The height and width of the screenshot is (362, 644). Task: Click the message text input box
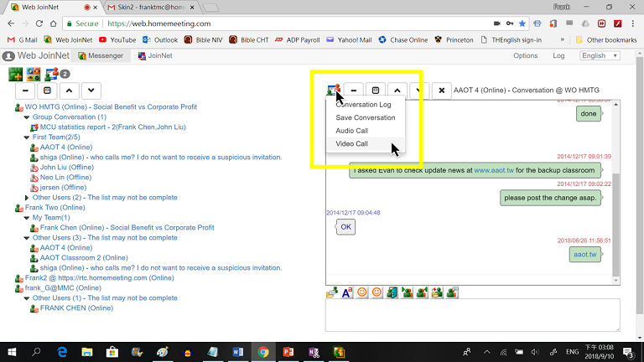pyautogui.click(x=472, y=316)
